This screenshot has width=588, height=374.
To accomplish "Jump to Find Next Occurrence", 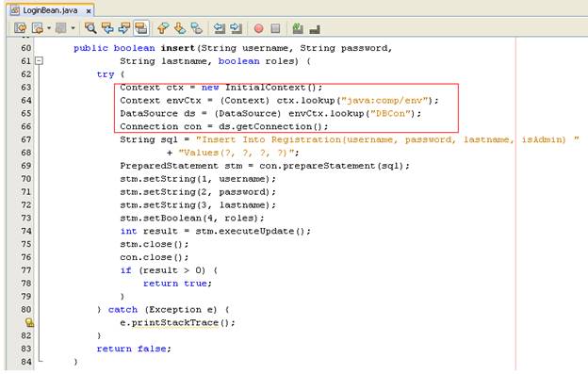I will point(124,28).
